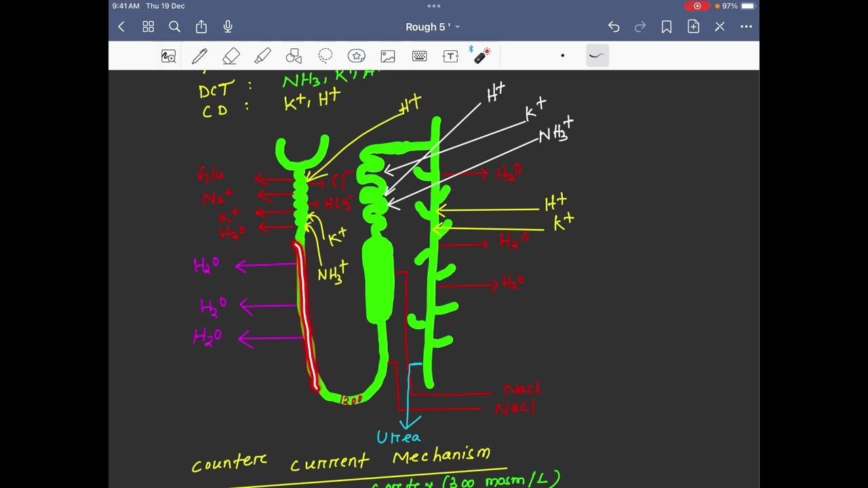Open the more options ellipsis menu
Image resolution: width=868 pixels, height=488 pixels.
pos(746,26)
